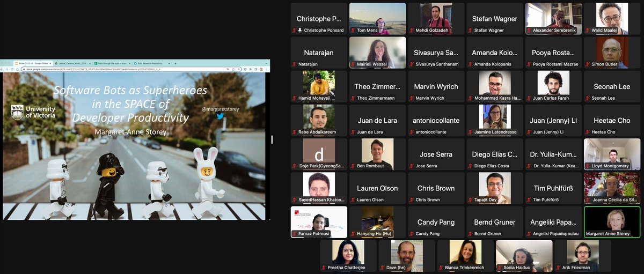Click muted mic icon of Hamid Mohayeji
The image size is (644, 274).
click(294, 98)
